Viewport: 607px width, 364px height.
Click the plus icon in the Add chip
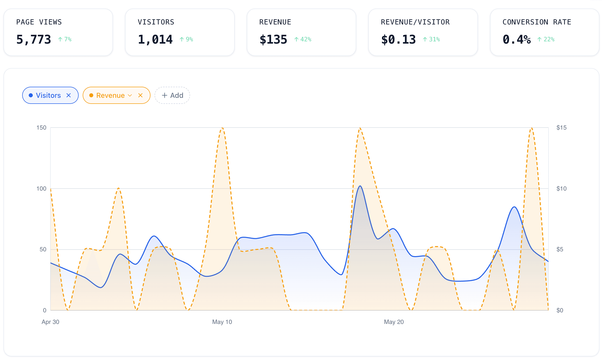[165, 95]
